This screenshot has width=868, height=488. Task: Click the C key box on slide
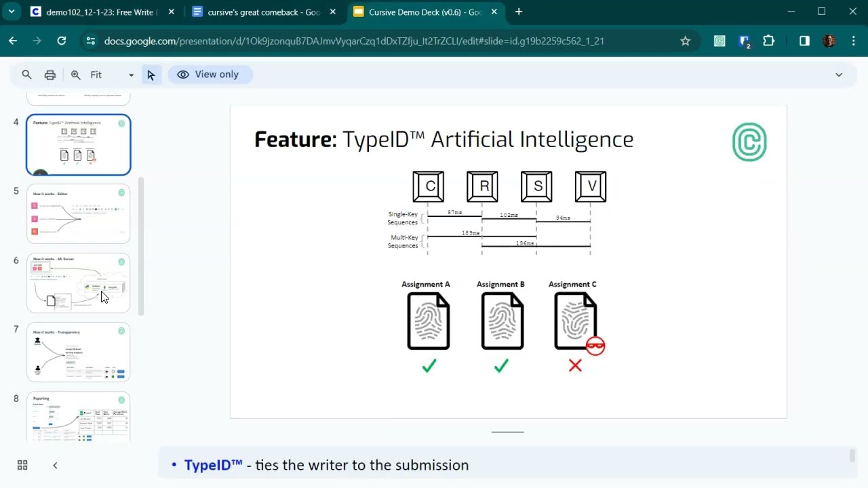(x=429, y=186)
